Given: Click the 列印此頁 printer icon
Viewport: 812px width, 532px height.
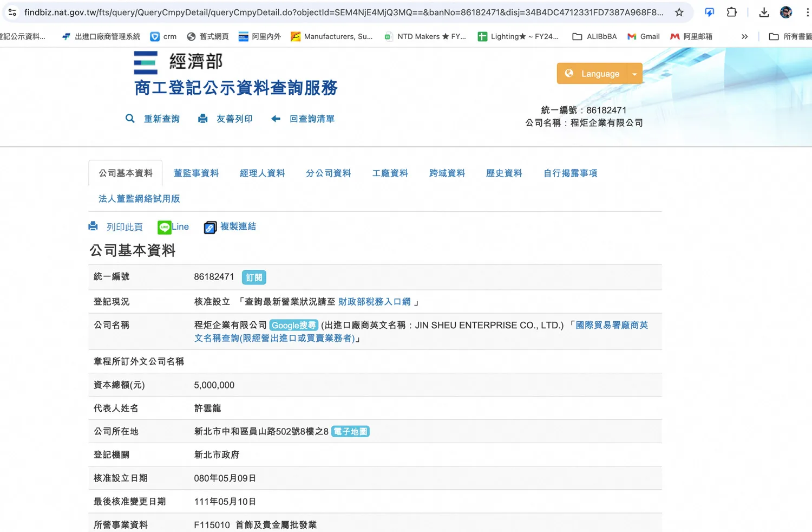Looking at the screenshot, I should pos(94,227).
